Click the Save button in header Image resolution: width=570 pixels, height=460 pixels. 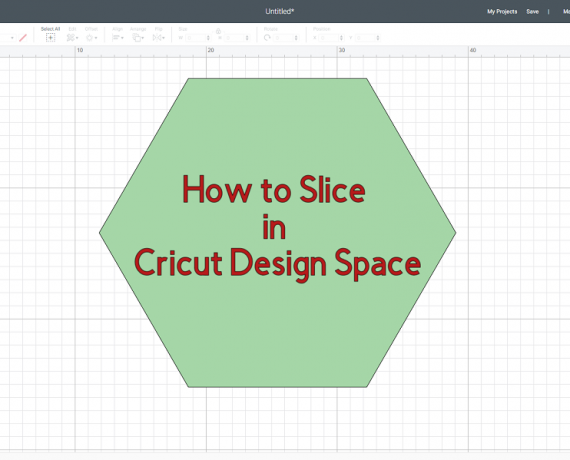tap(533, 12)
